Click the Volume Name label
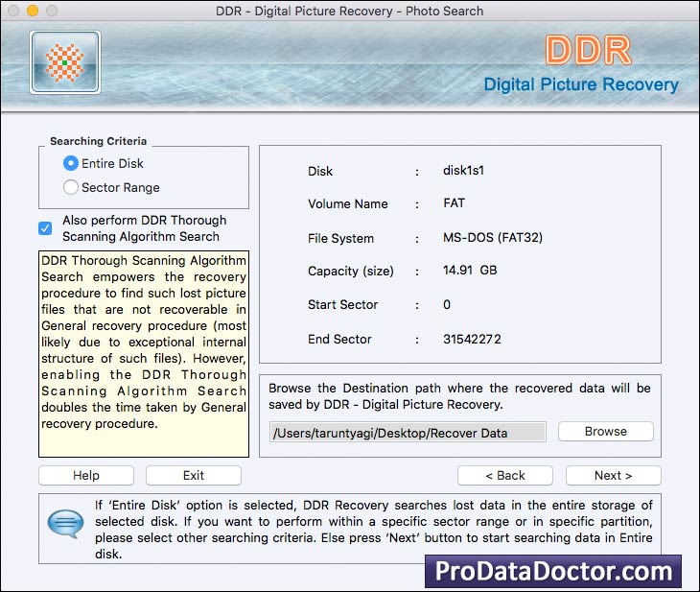 [348, 203]
